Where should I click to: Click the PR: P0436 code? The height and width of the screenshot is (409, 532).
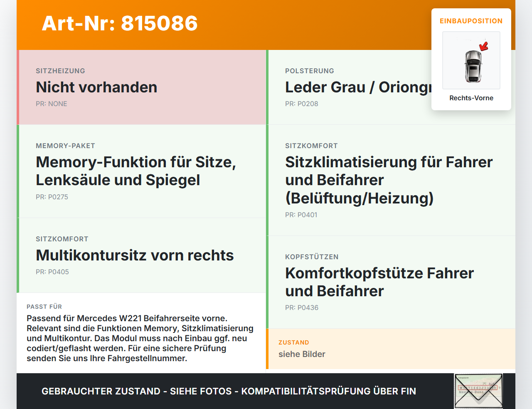(302, 307)
